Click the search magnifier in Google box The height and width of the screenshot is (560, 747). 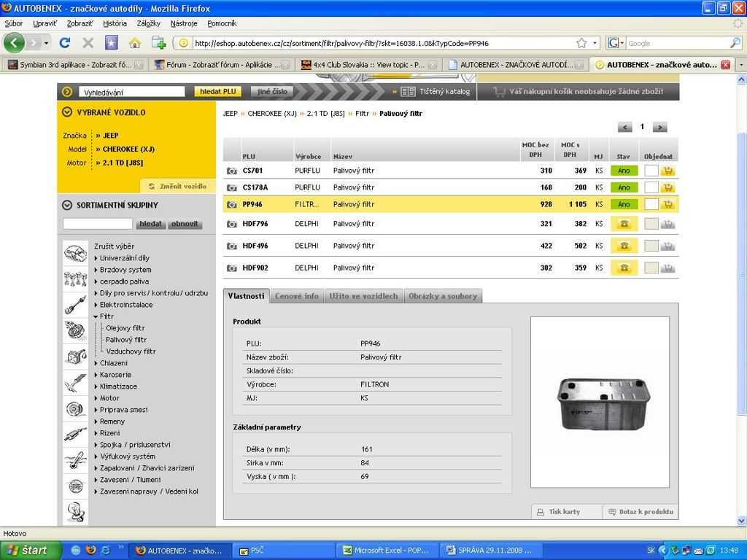tap(735, 43)
